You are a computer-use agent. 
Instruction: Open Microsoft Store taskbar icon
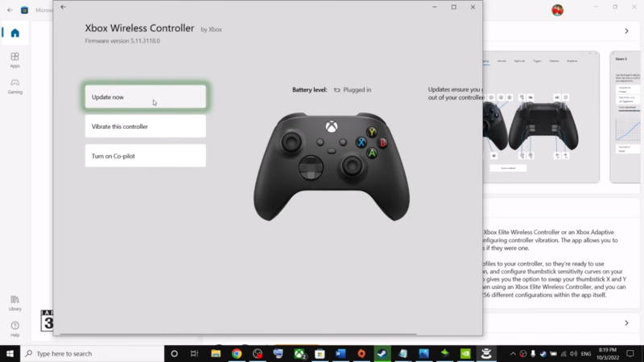point(320,353)
